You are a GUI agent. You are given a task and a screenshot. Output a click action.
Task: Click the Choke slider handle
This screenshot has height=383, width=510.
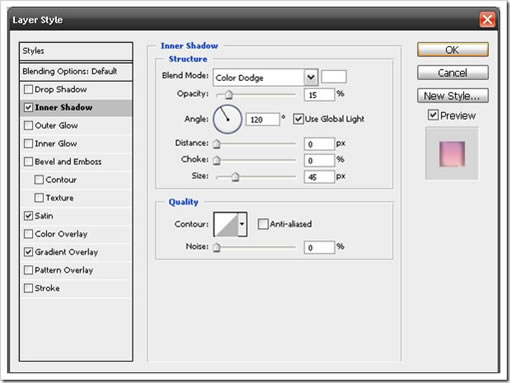coord(217,160)
